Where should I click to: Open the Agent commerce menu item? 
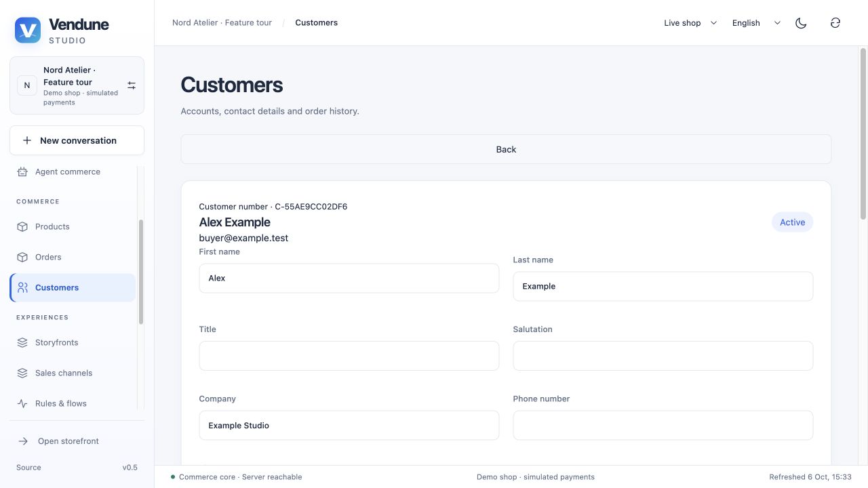[73, 172]
